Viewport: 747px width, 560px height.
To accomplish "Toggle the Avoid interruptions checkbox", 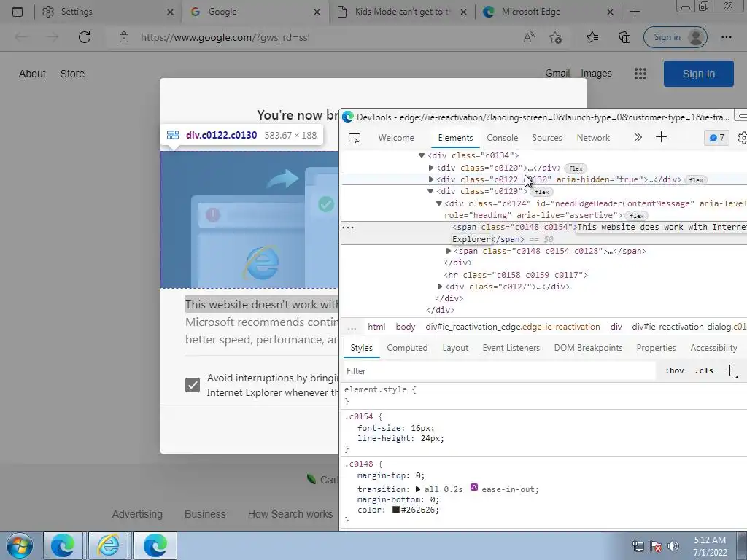I will [x=193, y=385].
